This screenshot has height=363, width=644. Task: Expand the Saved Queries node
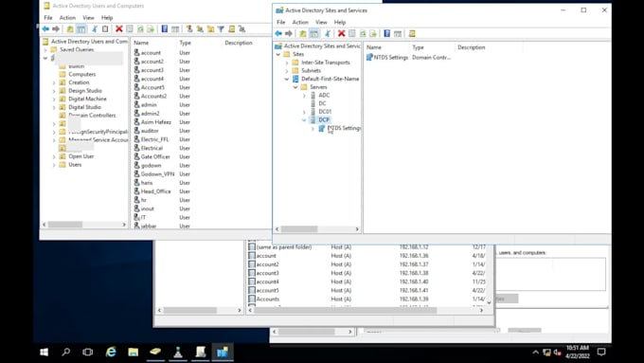45,49
